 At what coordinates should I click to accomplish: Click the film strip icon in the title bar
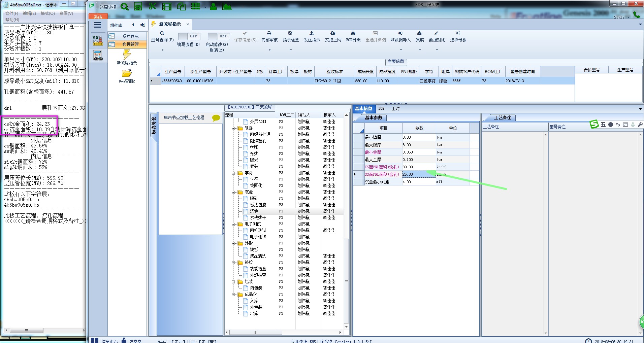167,6
